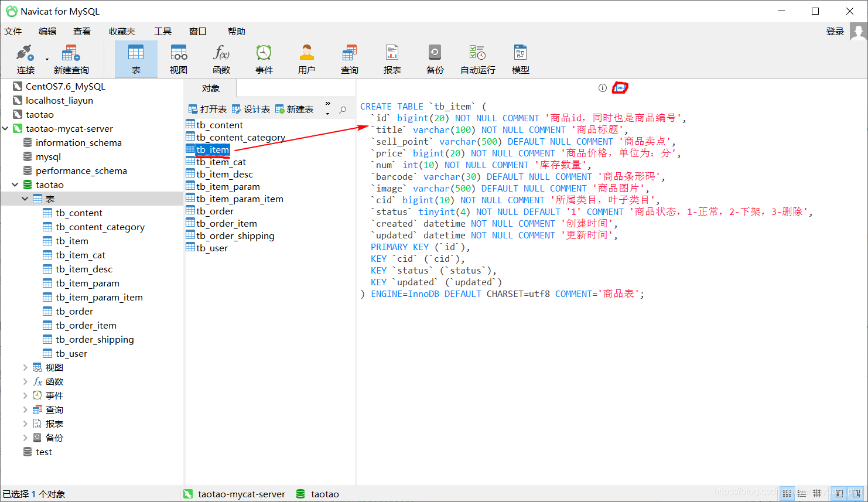Open the 报表 (Report) toolbar icon

pos(392,59)
